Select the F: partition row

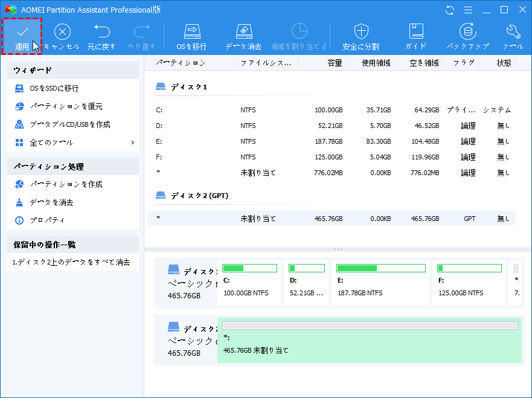coord(332,157)
